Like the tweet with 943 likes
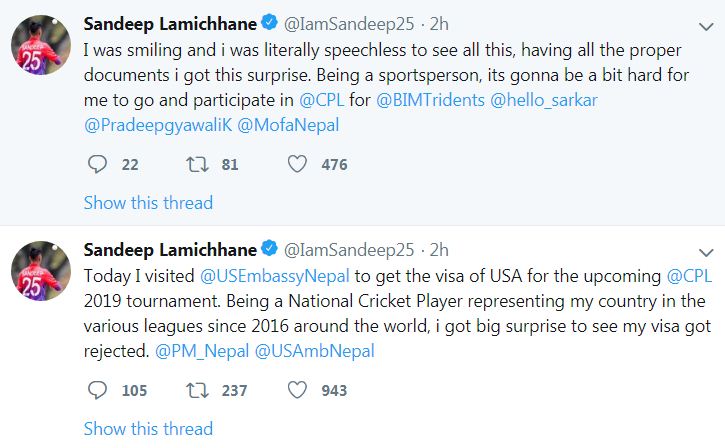The height and width of the screenshot is (448, 725). coord(297,390)
